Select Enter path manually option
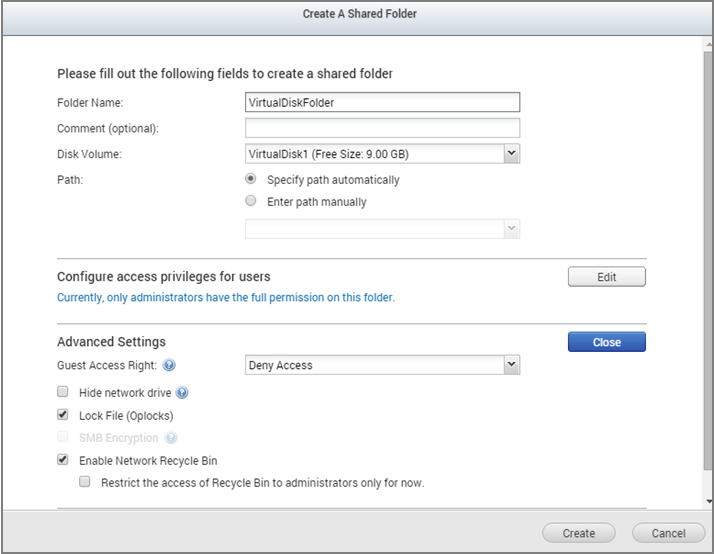The height and width of the screenshot is (554, 714). coord(251,202)
